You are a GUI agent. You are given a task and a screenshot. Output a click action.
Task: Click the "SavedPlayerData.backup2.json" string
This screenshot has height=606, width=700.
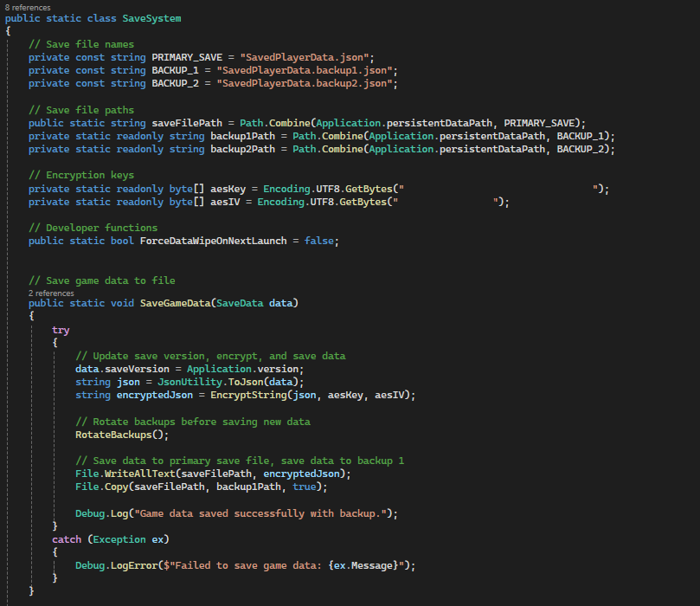[305, 83]
